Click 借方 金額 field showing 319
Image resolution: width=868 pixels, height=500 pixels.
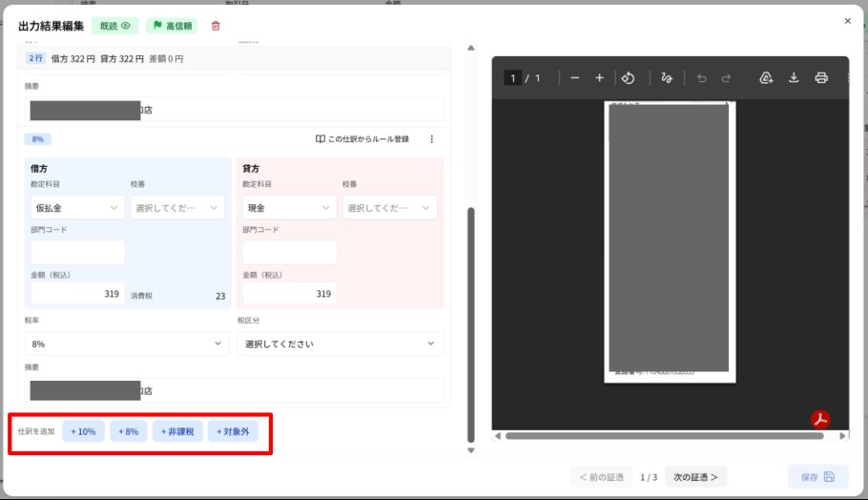[77, 294]
